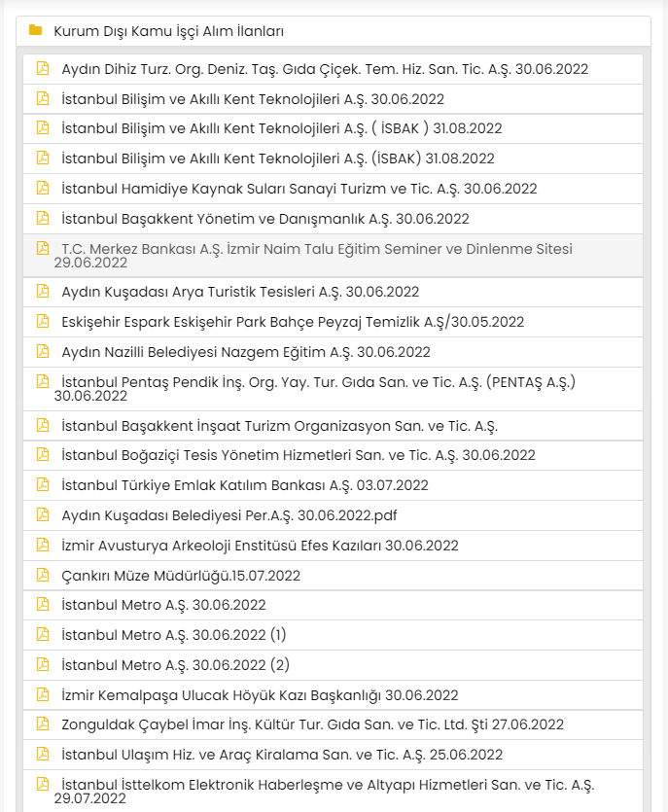Click PDF icon for Boğaziçi Tesis Yönetim Hizmetleri

[x=43, y=453]
